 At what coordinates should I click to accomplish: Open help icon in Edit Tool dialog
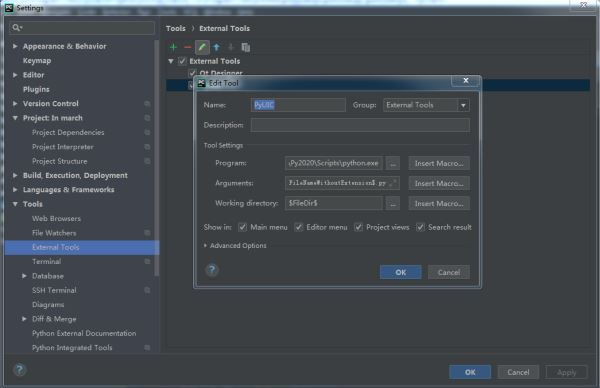tap(212, 270)
